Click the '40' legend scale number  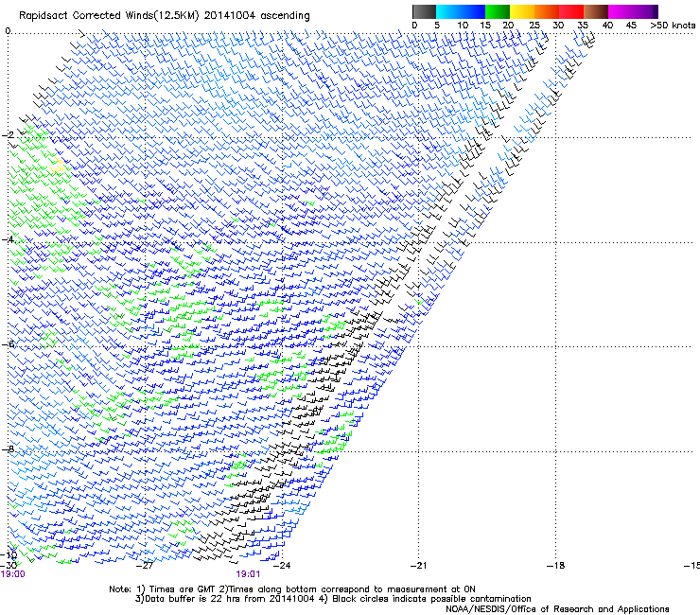coord(607,26)
